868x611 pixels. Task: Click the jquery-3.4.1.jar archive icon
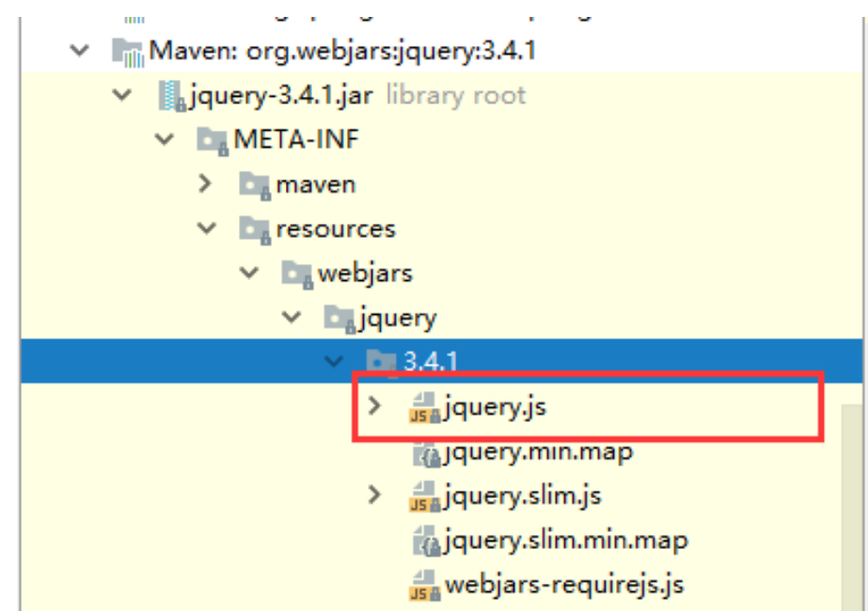click(170, 95)
